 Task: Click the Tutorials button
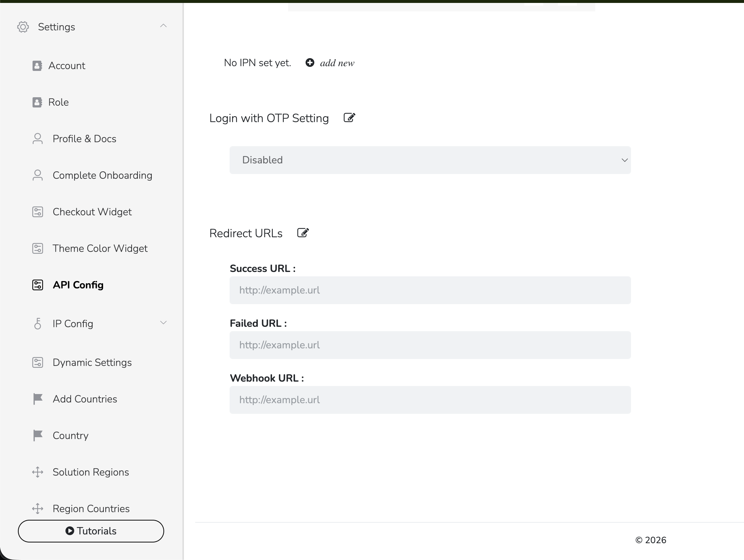click(x=91, y=531)
